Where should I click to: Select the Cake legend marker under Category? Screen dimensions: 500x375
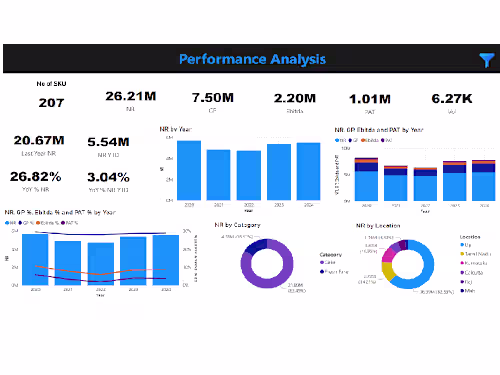(x=322, y=263)
